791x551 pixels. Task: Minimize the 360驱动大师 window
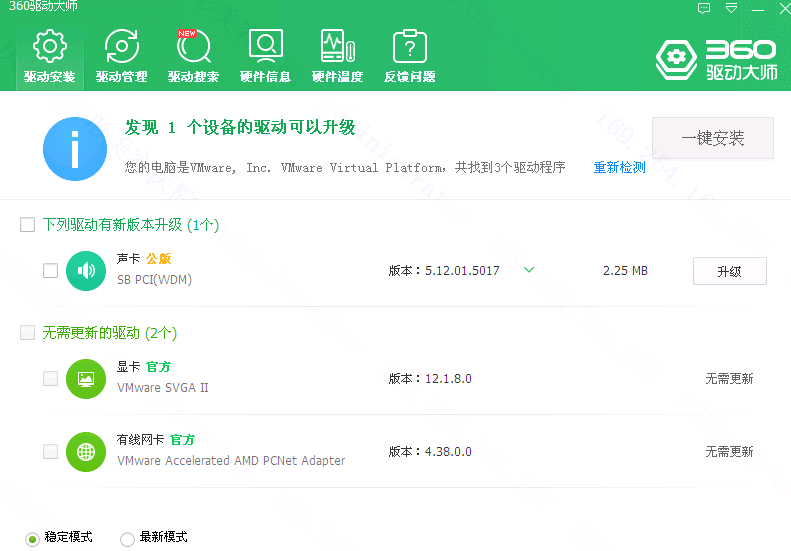[x=758, y=9]
